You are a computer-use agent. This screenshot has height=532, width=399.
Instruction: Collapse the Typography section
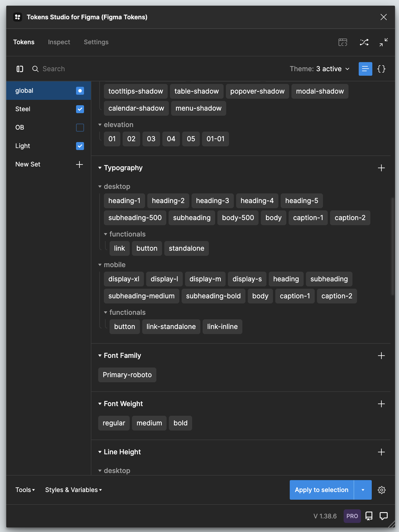100,168
